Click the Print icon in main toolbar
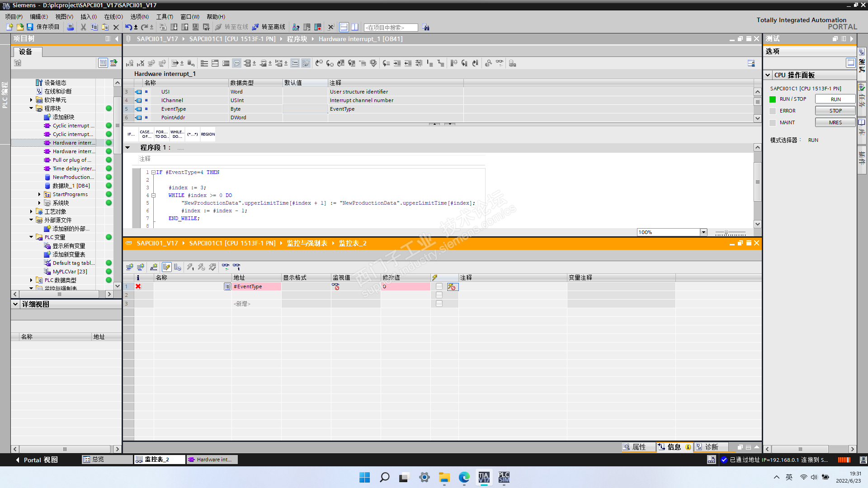Screen dimensions: 868x488 coord(70,27)
